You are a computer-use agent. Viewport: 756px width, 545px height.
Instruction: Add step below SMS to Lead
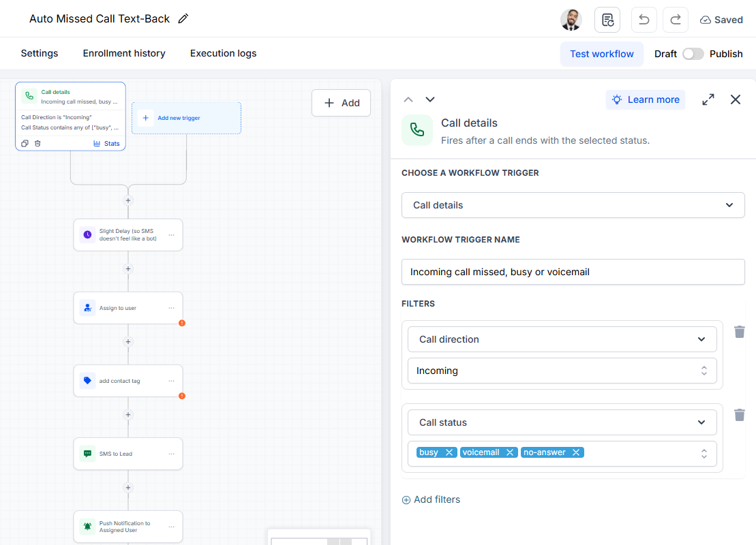point(127,488)
